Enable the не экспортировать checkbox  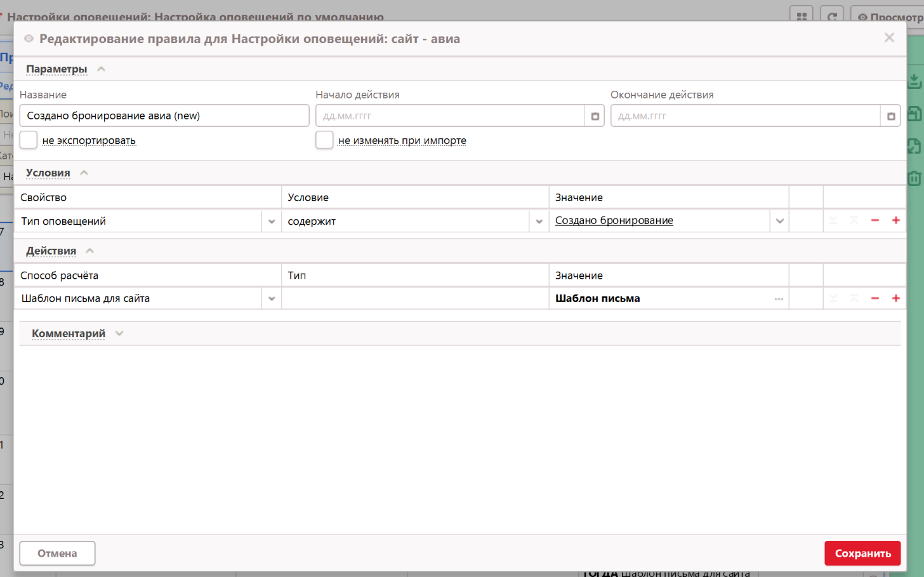(29, 140)
